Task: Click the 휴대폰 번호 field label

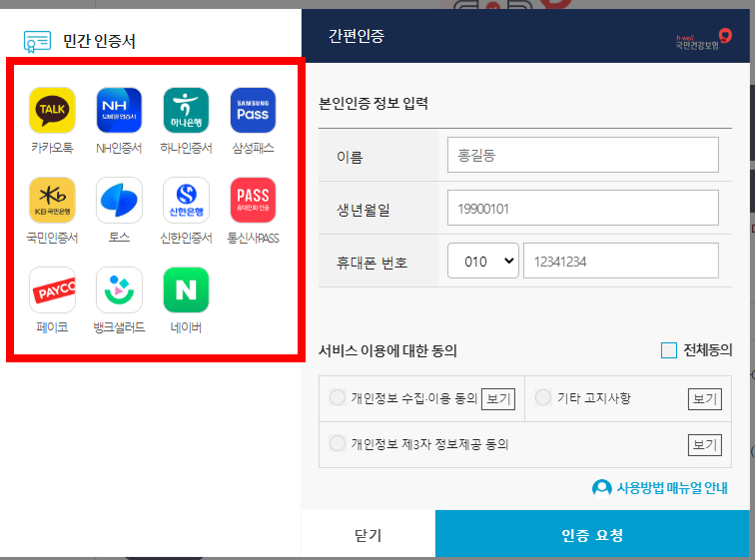Action: click(372, 263)
